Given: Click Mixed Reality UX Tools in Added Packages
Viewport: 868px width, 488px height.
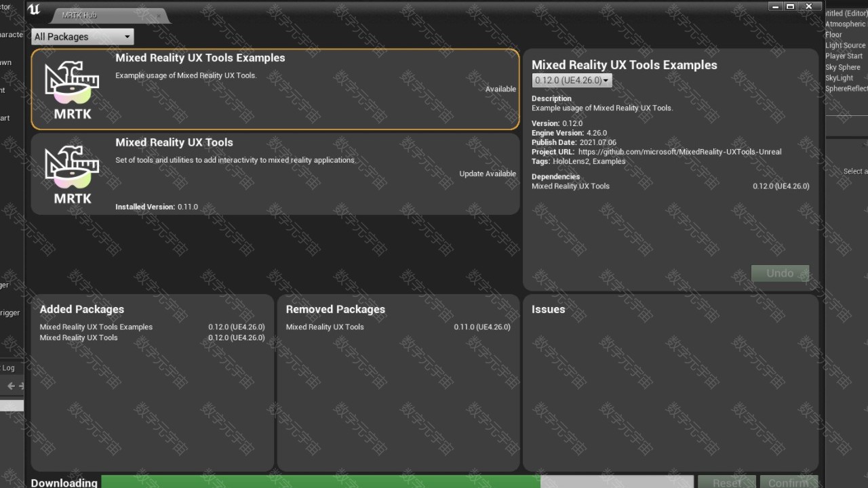Looking at the screenshot, I should coord(79,338).
